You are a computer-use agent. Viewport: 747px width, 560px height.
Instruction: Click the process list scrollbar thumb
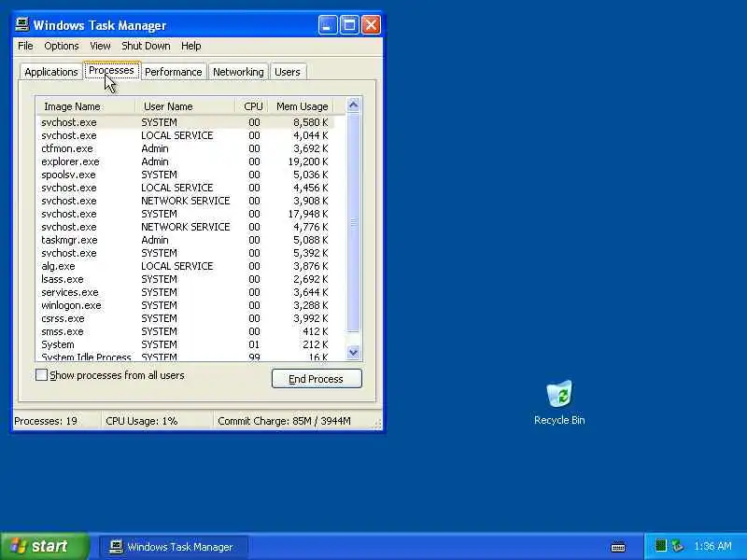click(353, 222)
